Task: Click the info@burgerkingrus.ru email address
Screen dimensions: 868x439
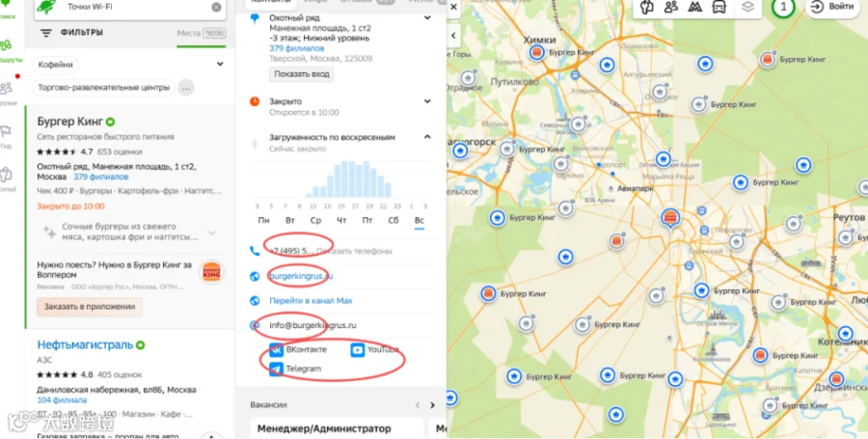Action: 312,325
